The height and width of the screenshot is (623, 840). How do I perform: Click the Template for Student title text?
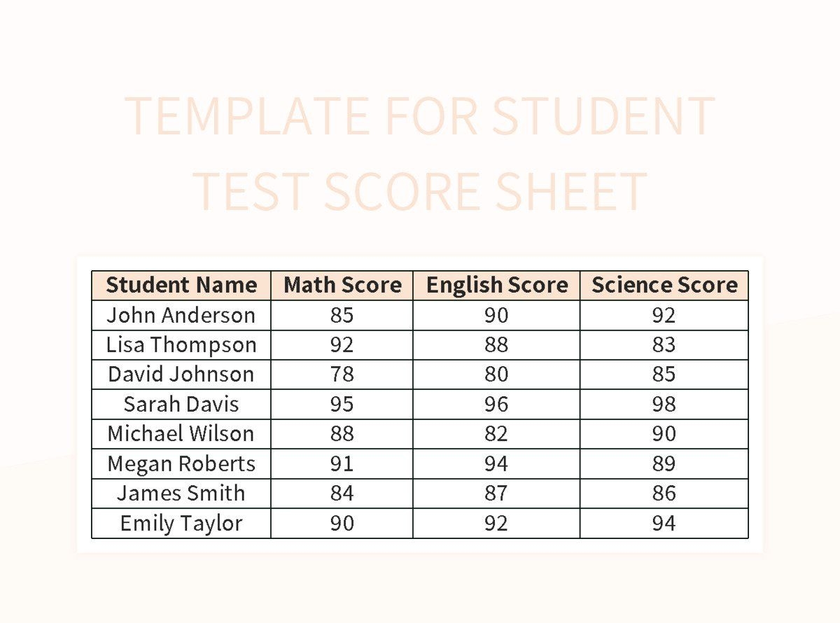click(x=420, y=115)
